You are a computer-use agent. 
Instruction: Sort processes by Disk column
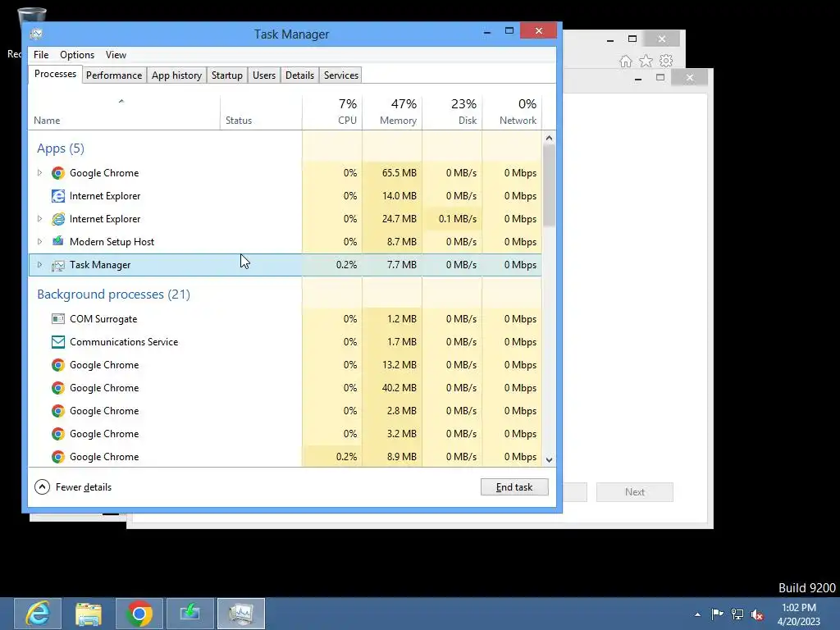pos(452,112)
